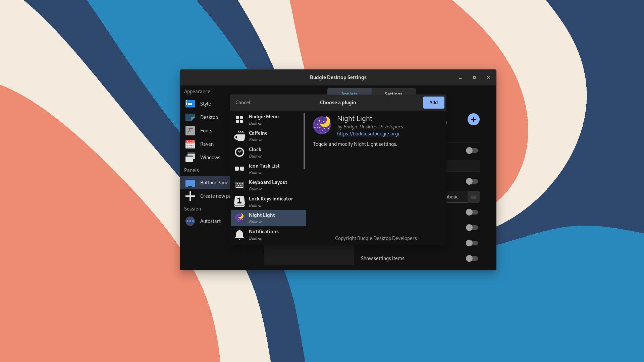Image resolution: width=644 pixels, height=362 pixels.
Task: Select the Lock Keys Indicator plugin icon
Action: pyautogui.click(x=239, y=201)
